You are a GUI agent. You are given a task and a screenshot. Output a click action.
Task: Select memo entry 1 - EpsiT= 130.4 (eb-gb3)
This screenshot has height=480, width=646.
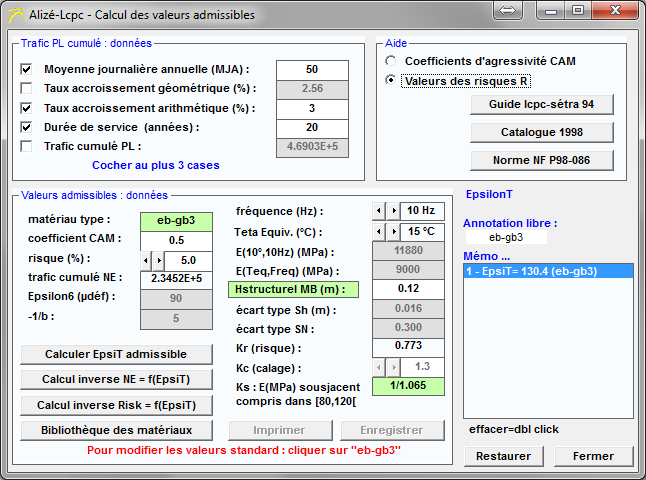click(548, 271)
